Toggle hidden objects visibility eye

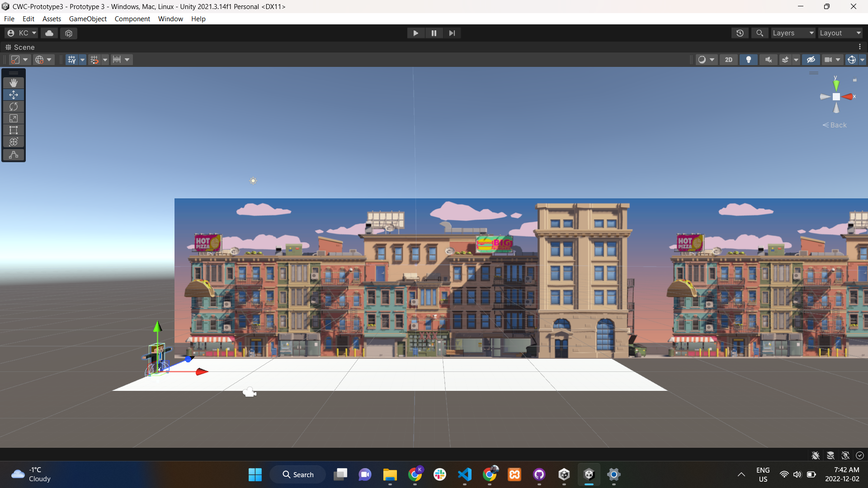811,60
